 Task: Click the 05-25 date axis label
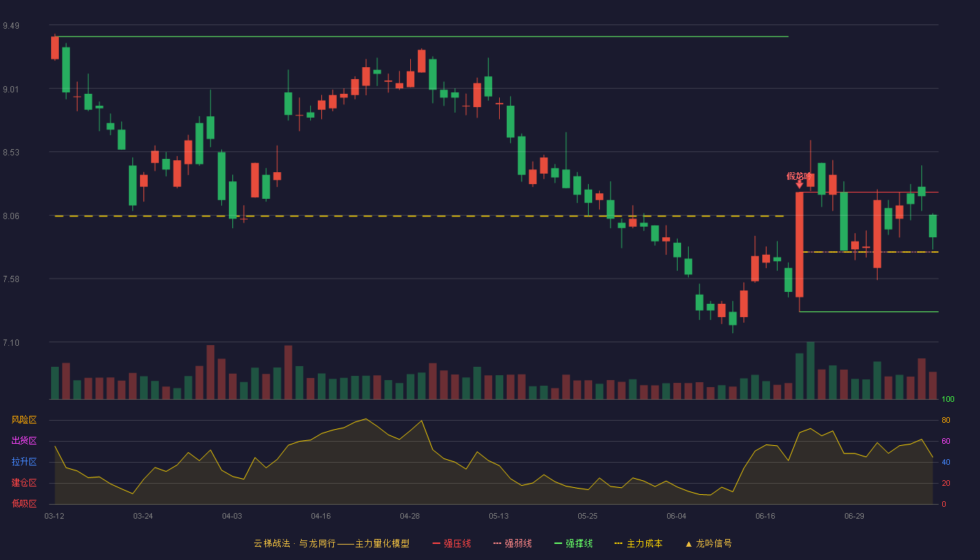click(587, 516)
